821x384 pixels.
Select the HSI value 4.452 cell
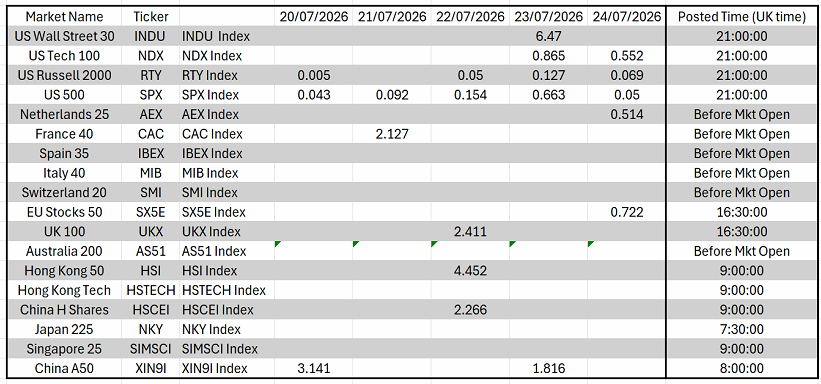tap(470, 271)
